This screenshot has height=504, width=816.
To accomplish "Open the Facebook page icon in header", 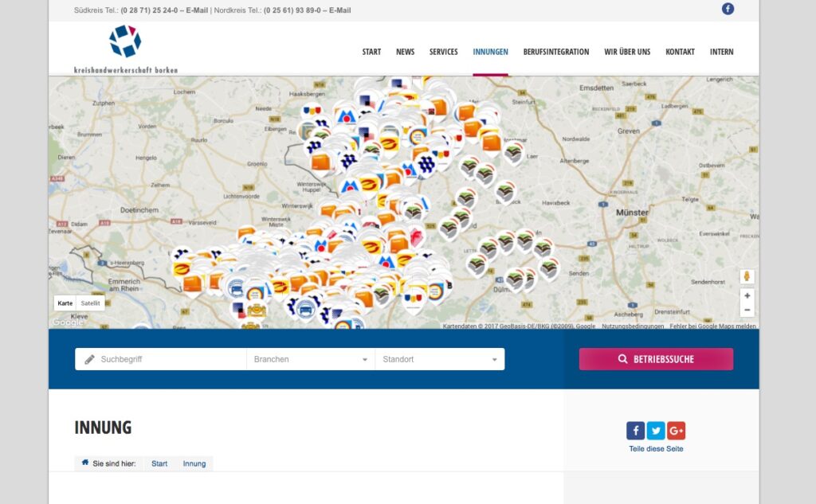I will point(728,10).
